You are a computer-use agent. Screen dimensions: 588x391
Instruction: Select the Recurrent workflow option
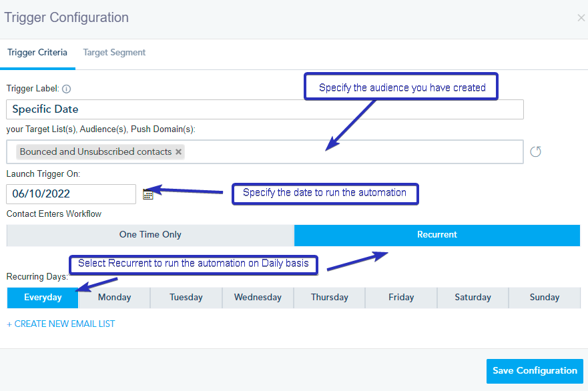(437, 235)
